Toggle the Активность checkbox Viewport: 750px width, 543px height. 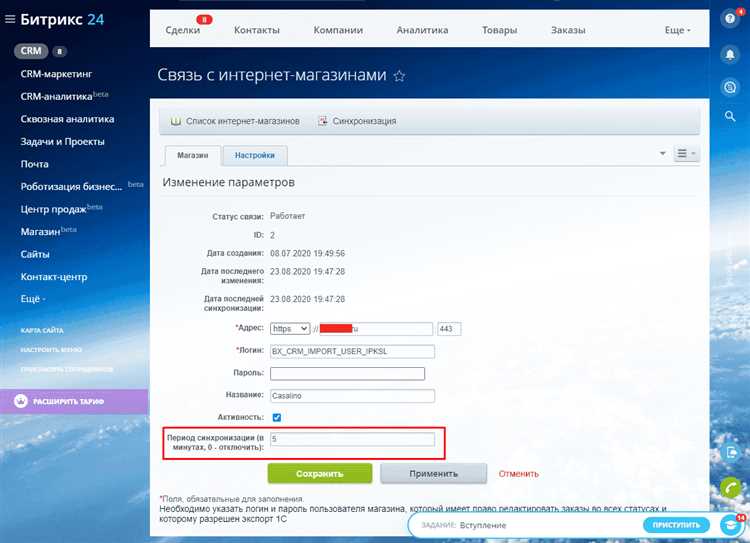[x=276, y=417]
